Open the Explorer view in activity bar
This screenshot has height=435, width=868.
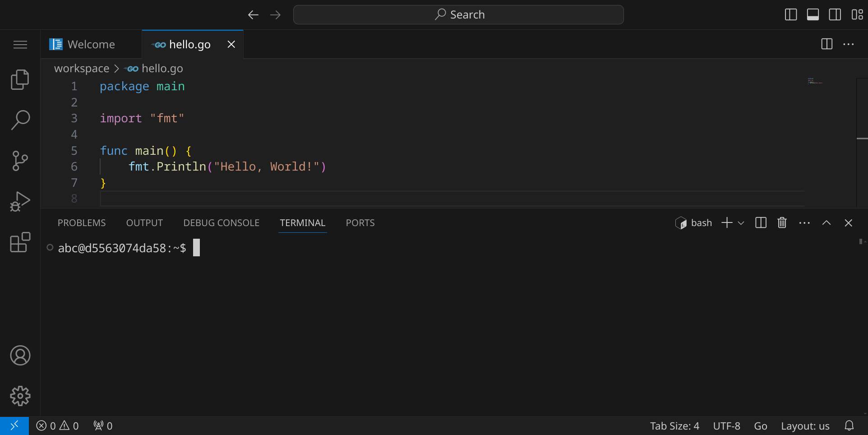point(20,80)
